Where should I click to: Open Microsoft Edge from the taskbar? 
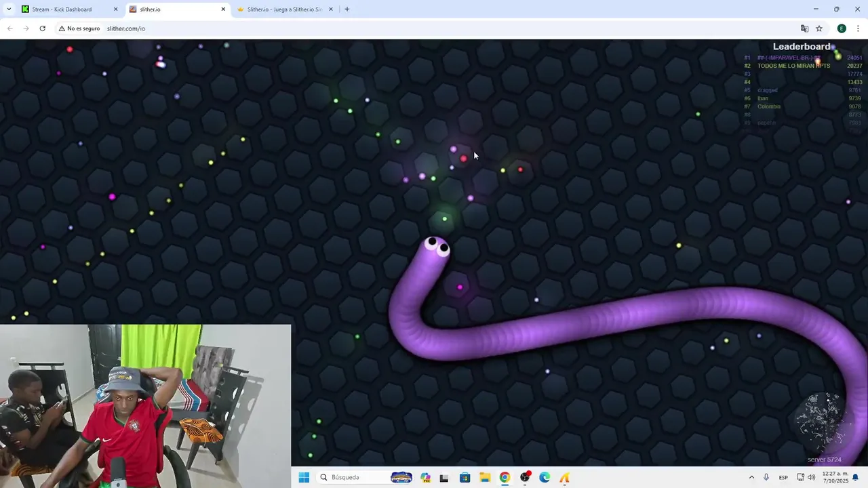click(x=545, y=477)
